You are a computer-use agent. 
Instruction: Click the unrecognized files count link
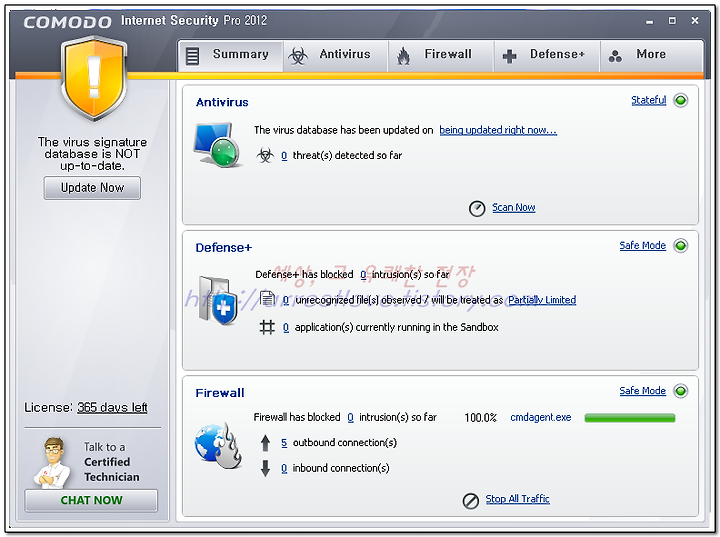pos(286,300)
